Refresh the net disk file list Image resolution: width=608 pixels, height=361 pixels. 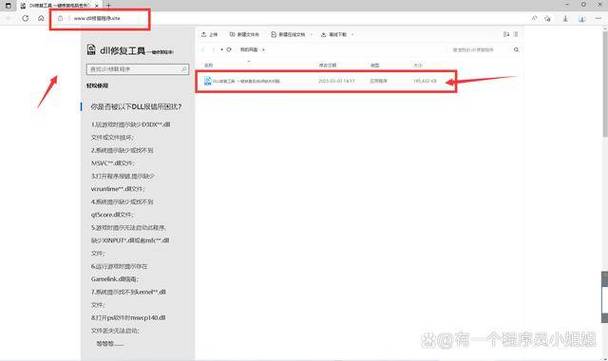click(x=229, y=50)
